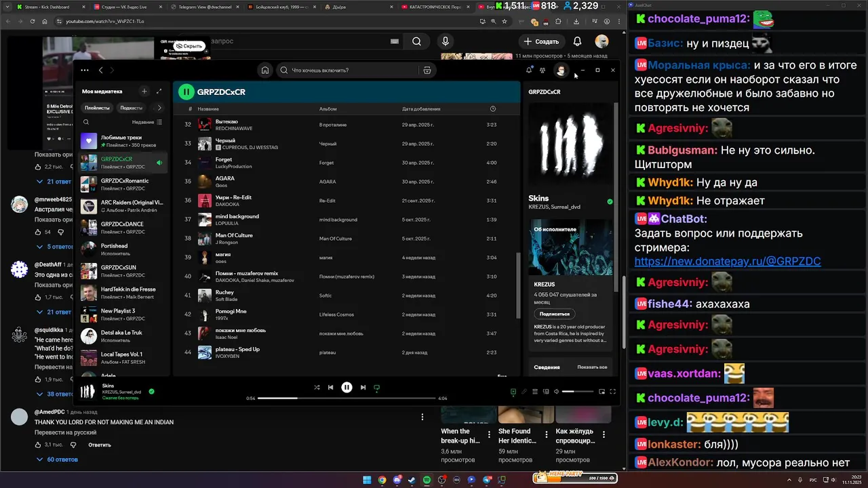The height and width of the screenshot is (488, 868).
Task: Open options for AmedPDC comment
Action: (422, 417)
